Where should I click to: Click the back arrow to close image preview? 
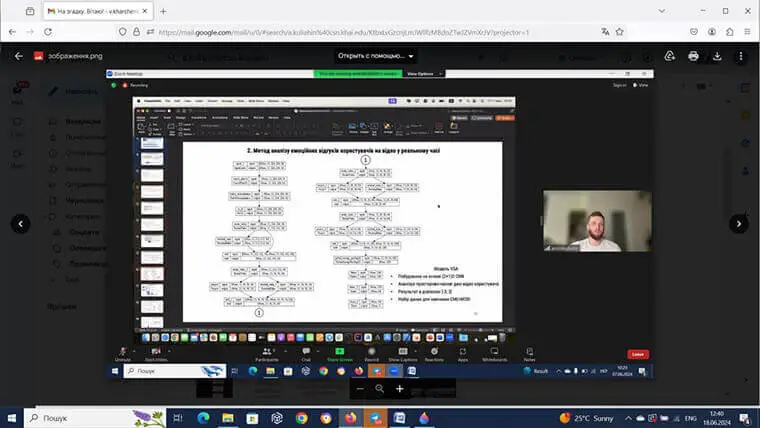pyautogui.click(x=18, y=56)
